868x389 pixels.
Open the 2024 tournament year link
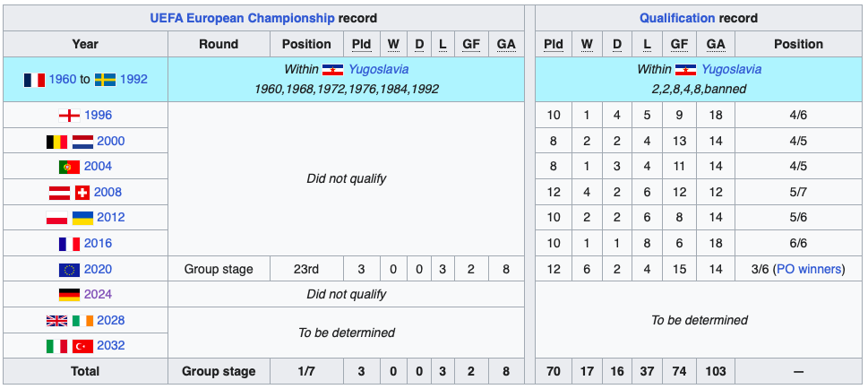click(98, 294)
